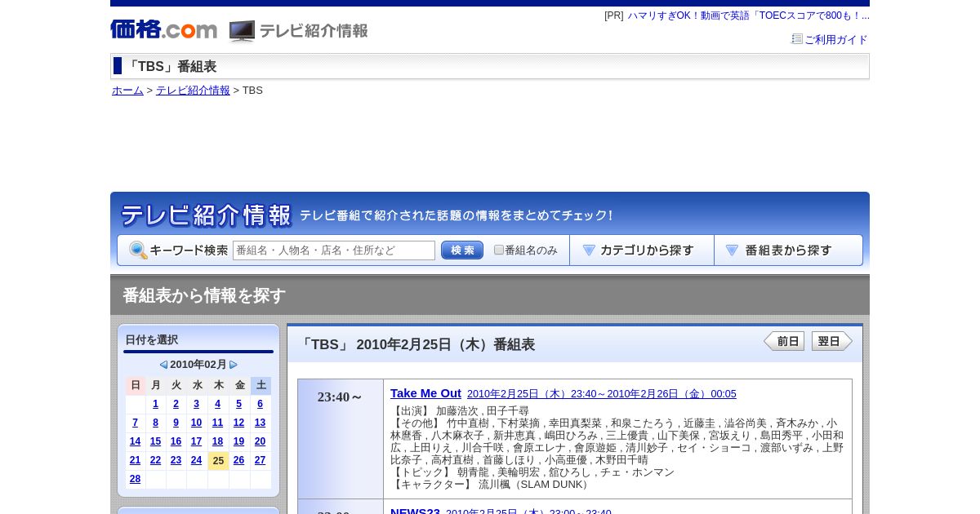Select February 19 in the calendar
The width and height of the screenshot is (980, 514).
tap(238, 441)
